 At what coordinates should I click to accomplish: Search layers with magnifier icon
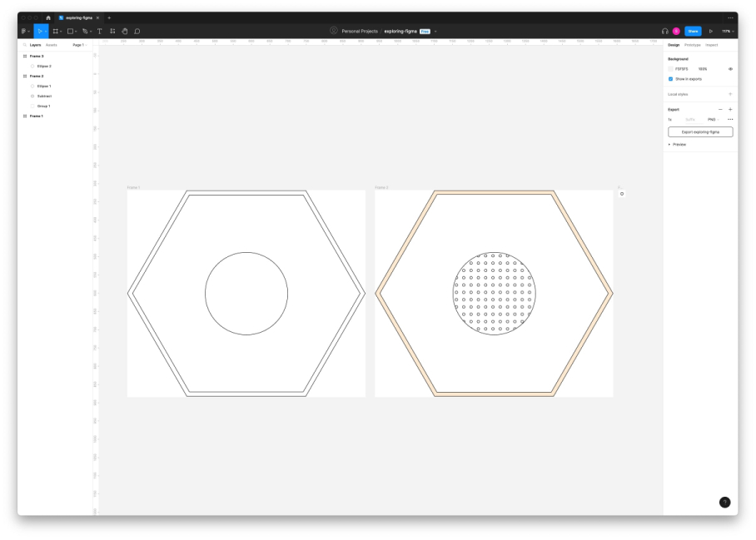click(25, 45)
